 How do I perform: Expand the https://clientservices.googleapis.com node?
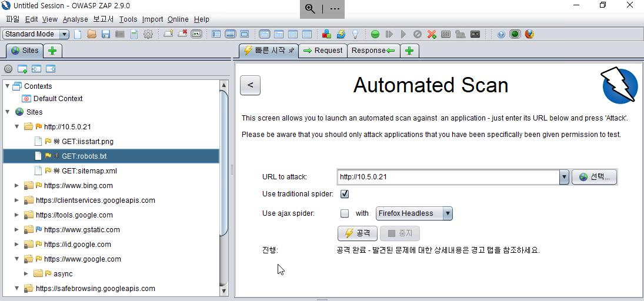(x=17, y=200)
